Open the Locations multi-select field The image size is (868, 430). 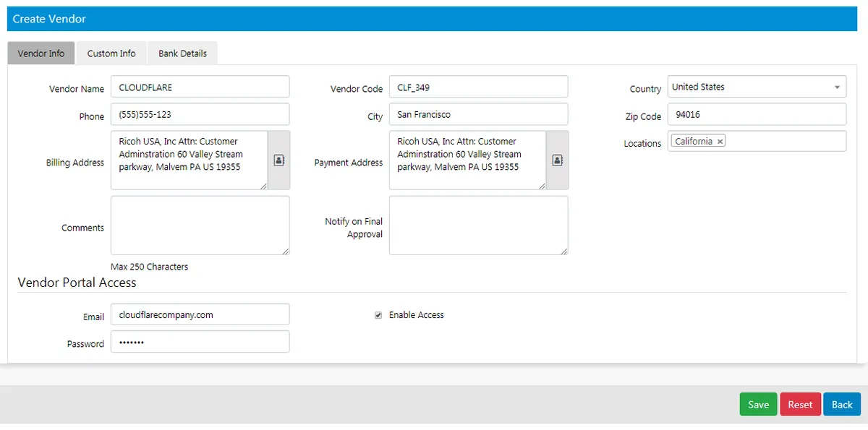click(x=757, y=142)
